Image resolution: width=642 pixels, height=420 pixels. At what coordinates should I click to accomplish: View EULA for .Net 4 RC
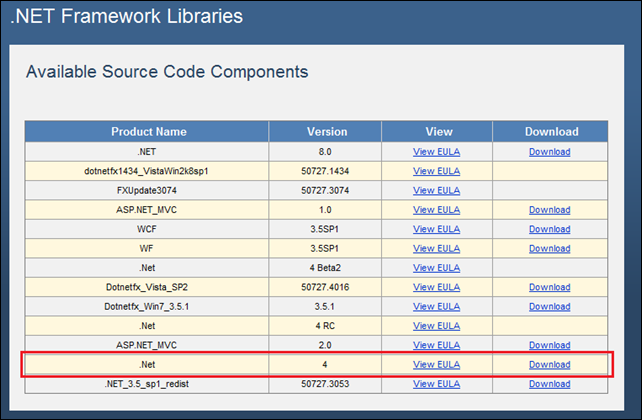(x=436, y=325)
